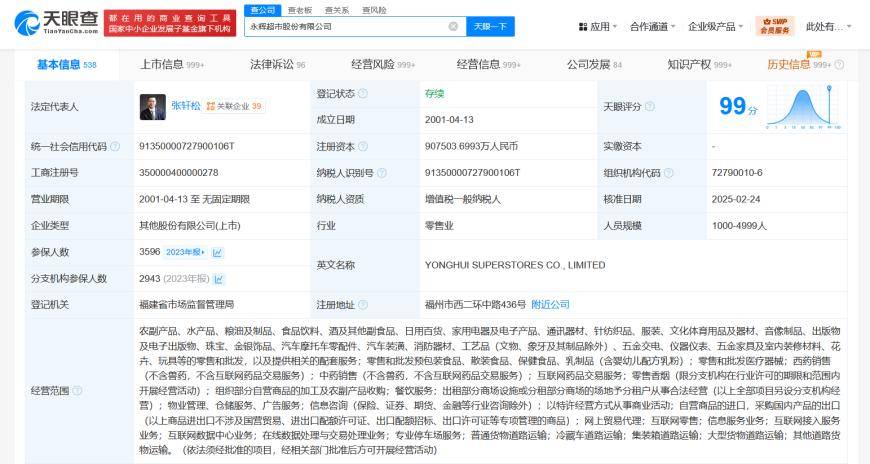Select the 查公司 search tab
This screenshot has width=870, height=464.
pos(262,10)
